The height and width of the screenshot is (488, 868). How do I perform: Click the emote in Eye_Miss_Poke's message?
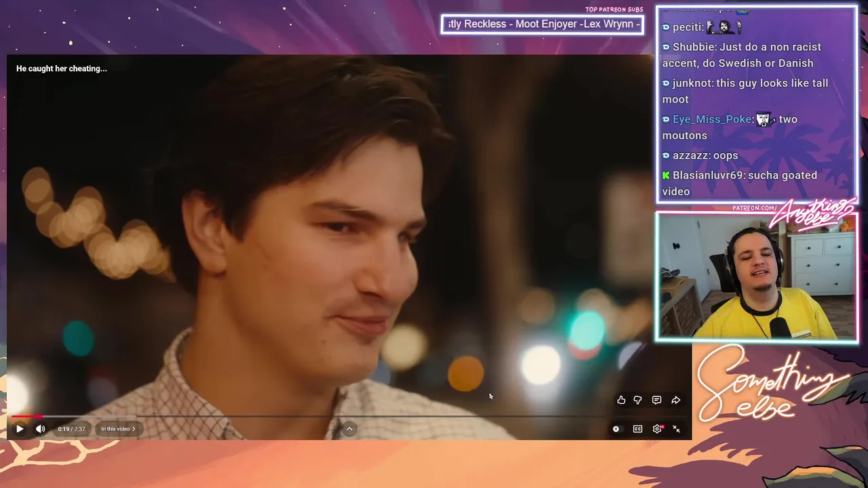(765, 119)
